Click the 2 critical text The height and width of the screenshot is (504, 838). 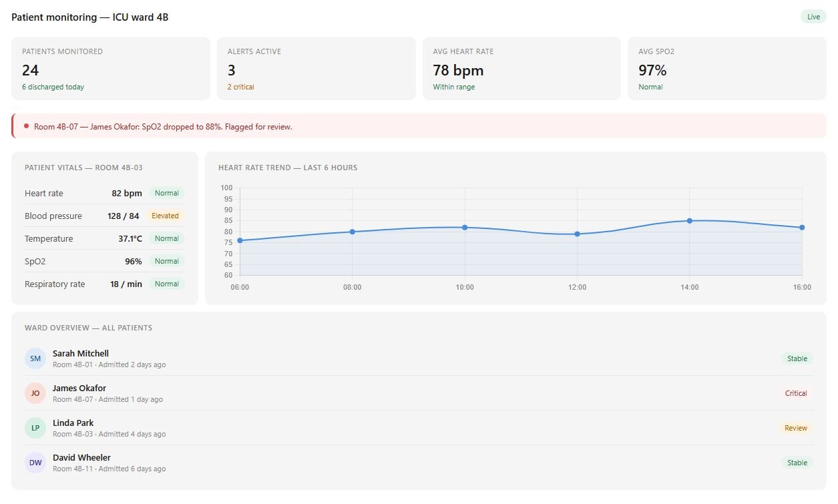[240, 87]
